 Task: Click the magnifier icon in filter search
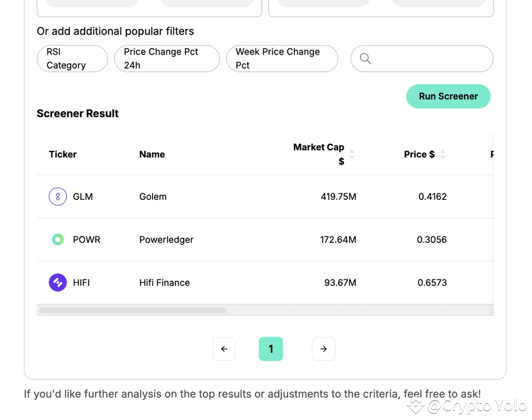point(365,58)
